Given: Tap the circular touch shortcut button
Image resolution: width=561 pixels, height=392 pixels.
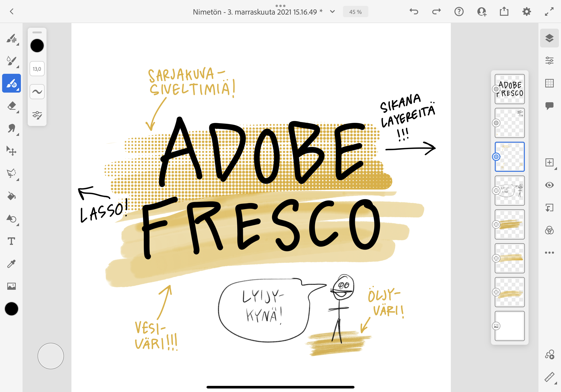Looking at the screenshot, I should coord(51,356).
